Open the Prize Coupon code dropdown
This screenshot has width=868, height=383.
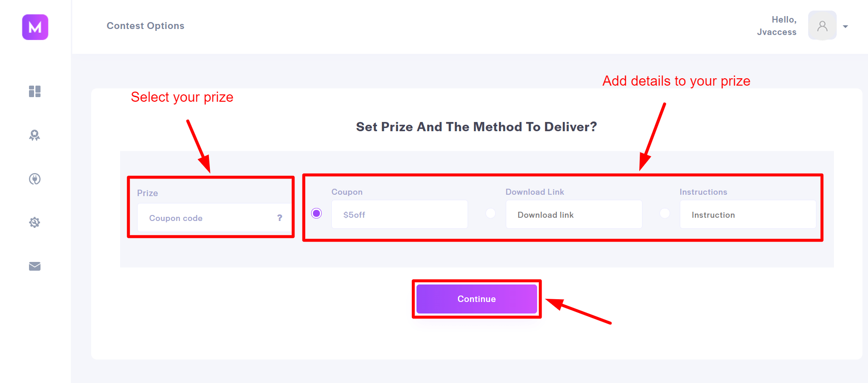point(214,218)
